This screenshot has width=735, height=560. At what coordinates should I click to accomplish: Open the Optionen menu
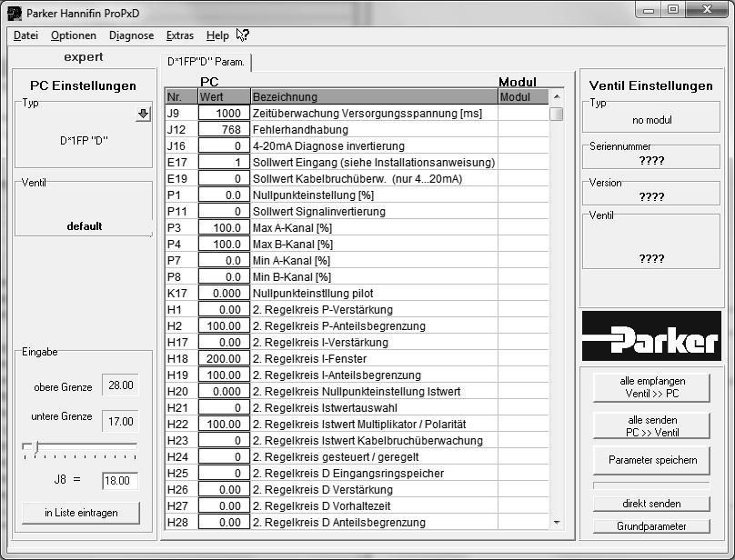(74, 35)
